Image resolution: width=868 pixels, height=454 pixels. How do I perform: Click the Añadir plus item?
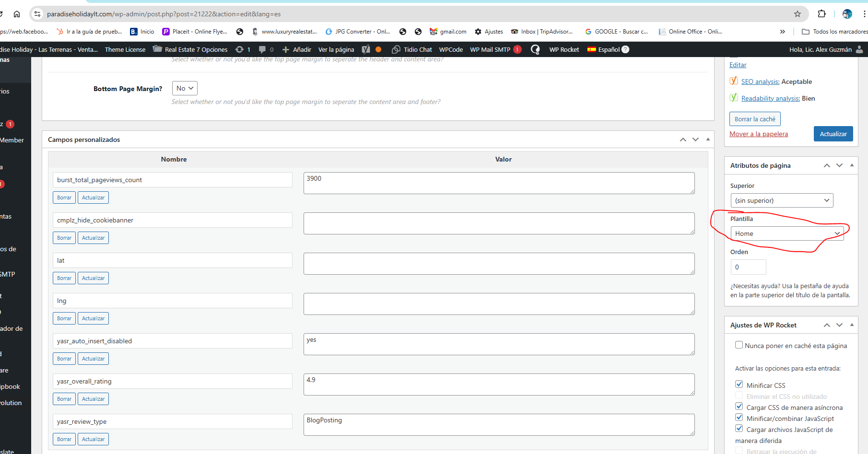click(x=297, y=49)
